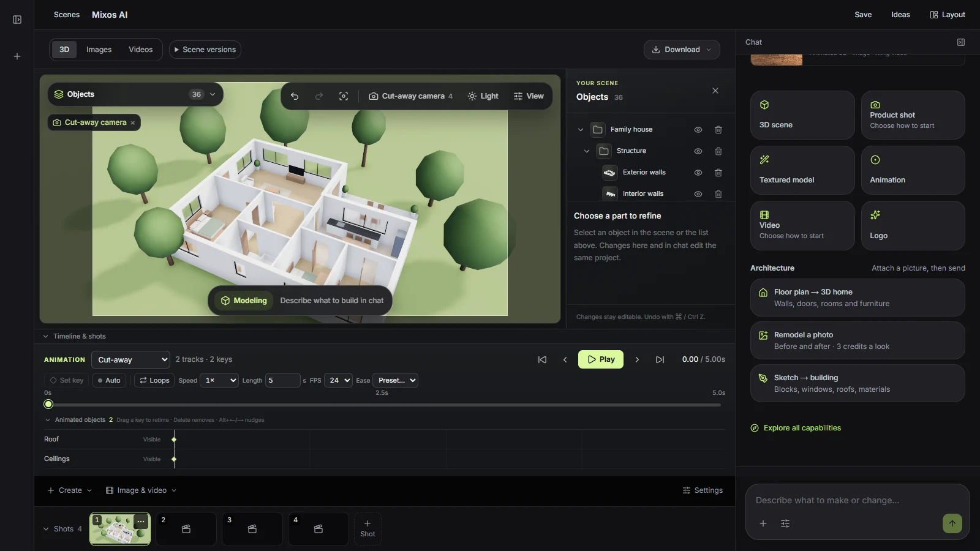Delete the Family house folder
Screen dimensions: 980x551
pyautogui.click(x=718, y=130)
